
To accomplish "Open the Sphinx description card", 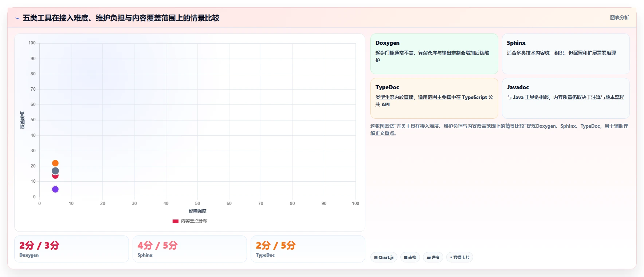I will (566, 54).
